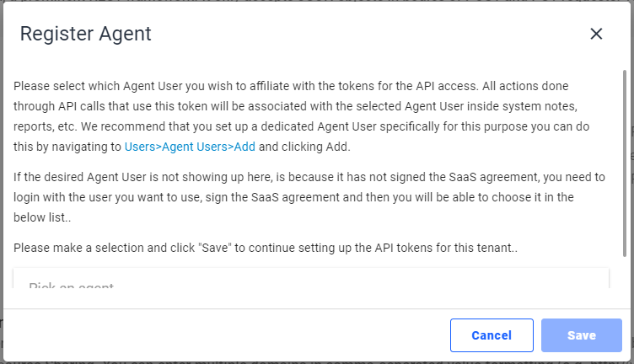
Task: Open the Users>Agent Users>Add link
Action: pos(190,147)
